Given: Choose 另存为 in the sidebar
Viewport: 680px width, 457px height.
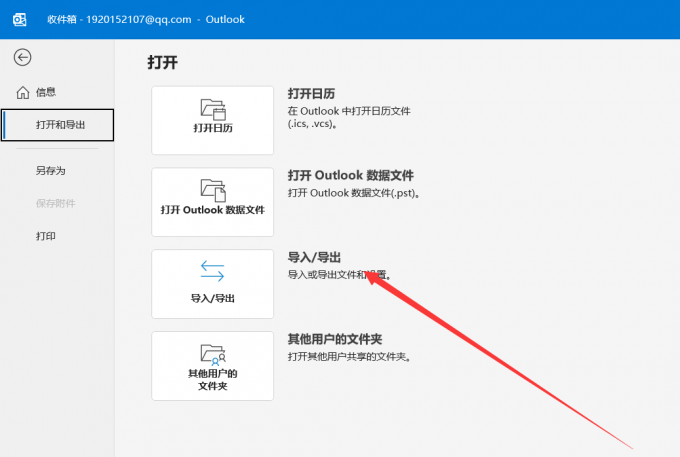Looking at the screenshot, I should tap(51, 170).
